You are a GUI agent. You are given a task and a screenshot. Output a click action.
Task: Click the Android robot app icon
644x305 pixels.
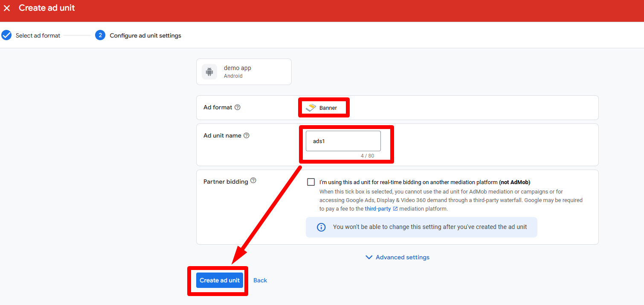point(209,72)
